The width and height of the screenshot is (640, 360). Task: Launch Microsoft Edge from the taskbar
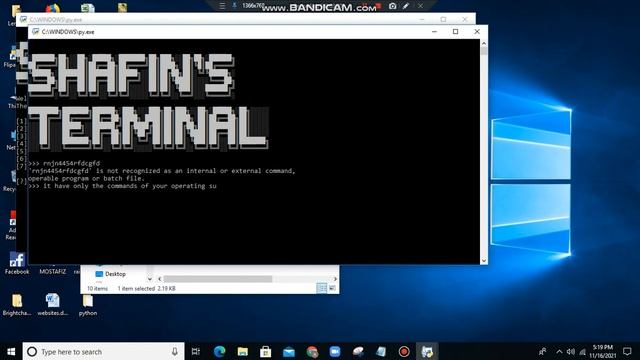tap(220, 351)
